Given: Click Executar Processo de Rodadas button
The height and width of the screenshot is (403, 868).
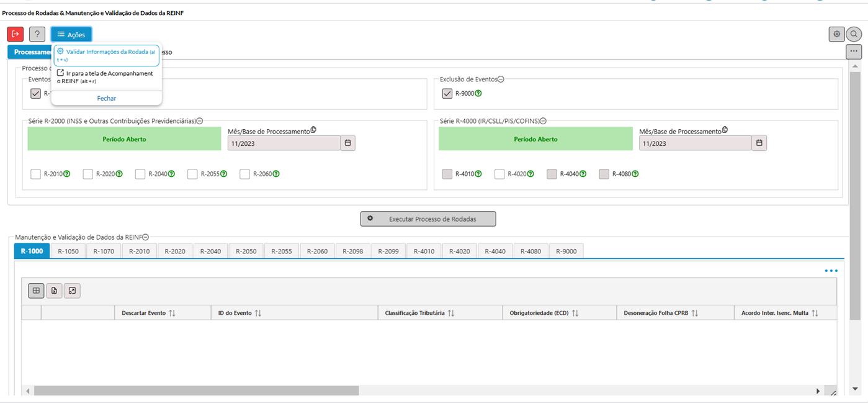Looking at the screenshot, I should coord(428,219).
